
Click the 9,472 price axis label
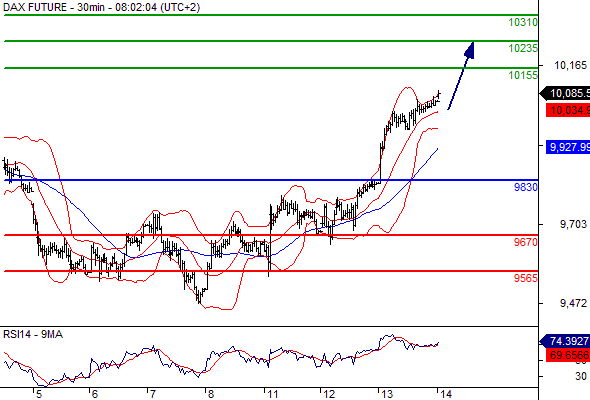click(x=573, y=303)
